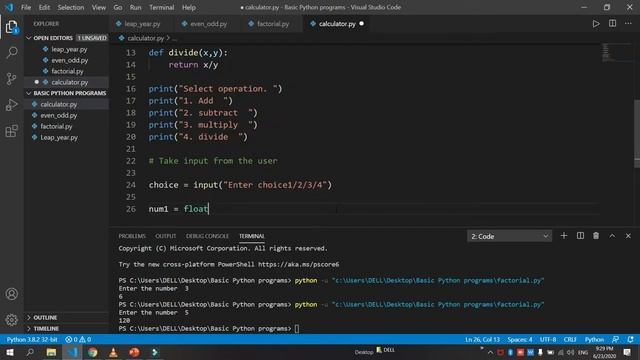Show the Debug Console panel tab
Viewport: 640px width, 360px height.
[207, 236]
